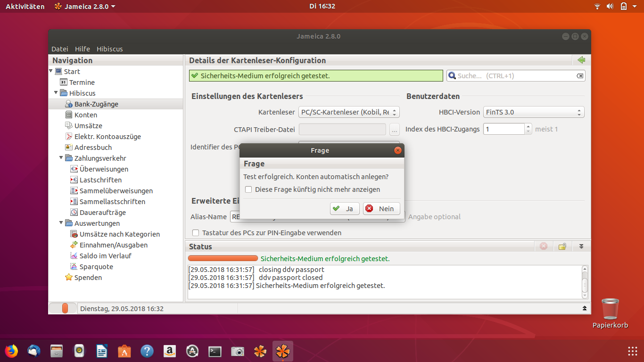
Task: Clear the search field with X icon
Action: click(x=580, y=76)
